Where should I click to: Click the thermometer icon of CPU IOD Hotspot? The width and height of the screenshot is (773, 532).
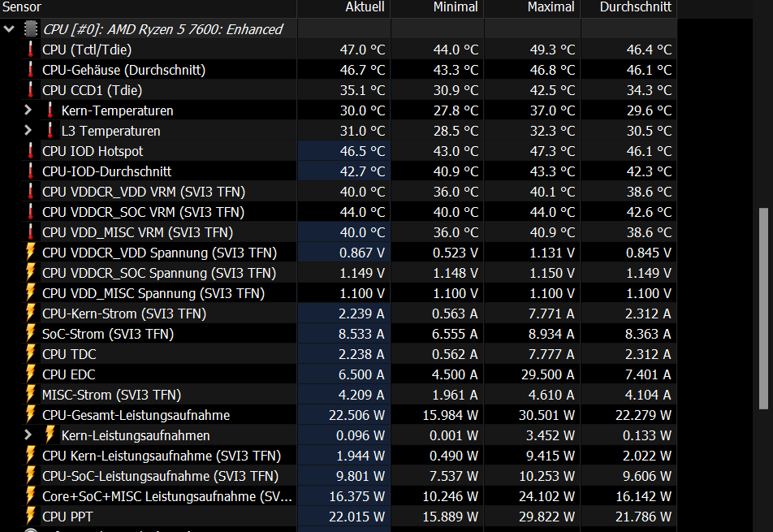(x=31, y=151)
